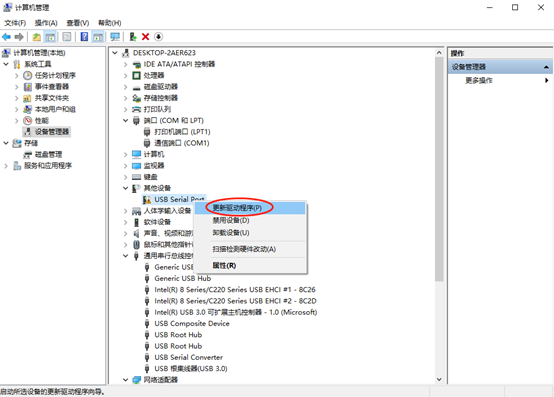This screenshot has height=397, width=554.
Task: Collapse the 系统工具 node
Action: coord(6,64)
